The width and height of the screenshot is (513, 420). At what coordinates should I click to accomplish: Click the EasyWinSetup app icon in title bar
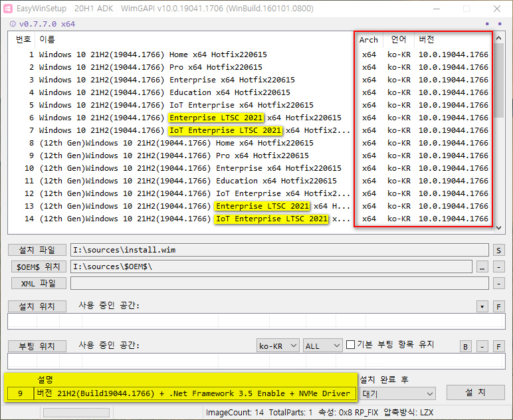(x=8, y=9)
